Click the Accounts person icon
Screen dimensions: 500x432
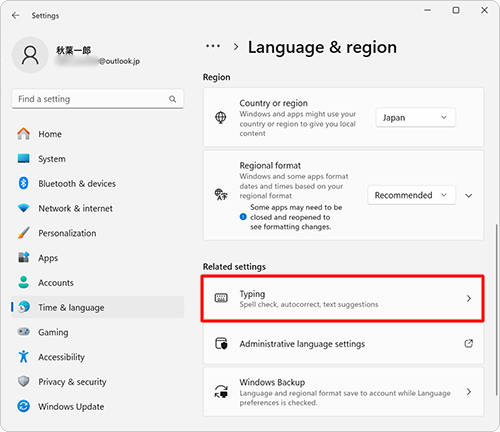coord(23,282)
